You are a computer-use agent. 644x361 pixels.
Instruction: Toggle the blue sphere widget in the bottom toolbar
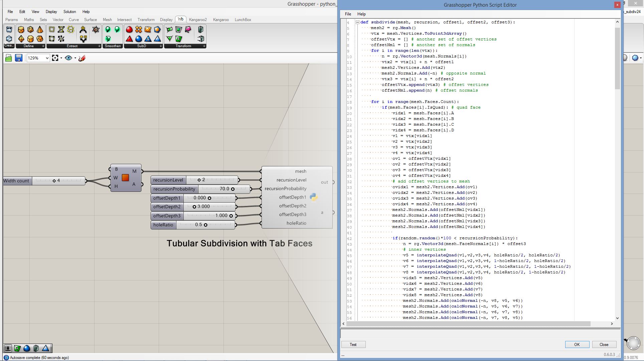click(x=27, y=348)
